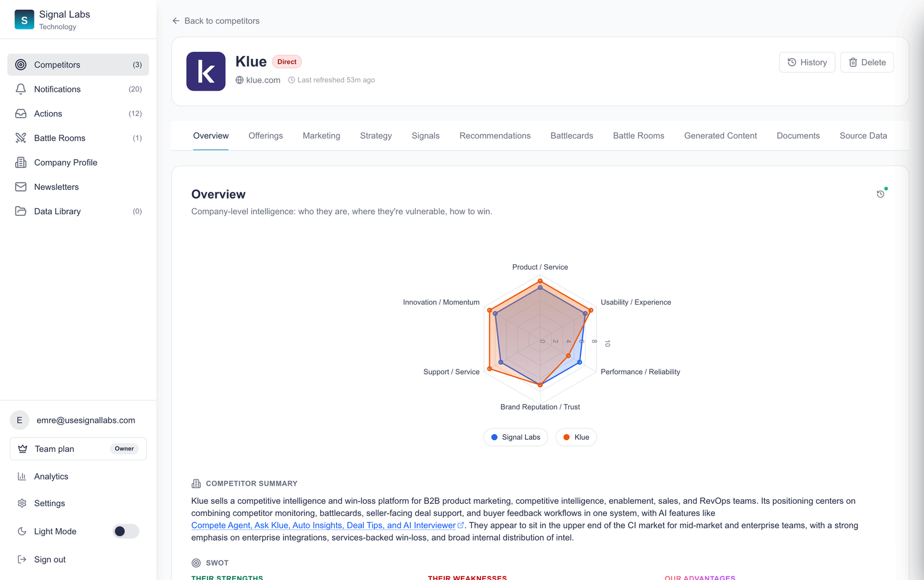924x580 pixels.
Task: Click the Usability / Experience axis label
Action: (636, 302)
